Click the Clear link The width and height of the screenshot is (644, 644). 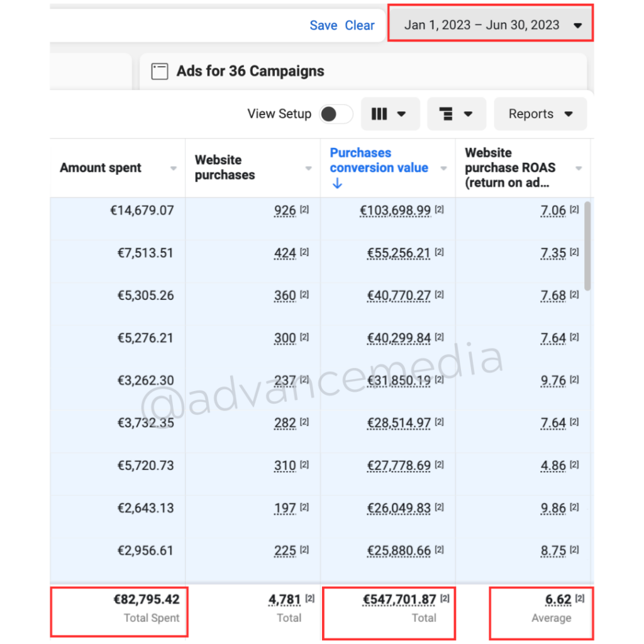pyautogui.click(x=360, y=26)
